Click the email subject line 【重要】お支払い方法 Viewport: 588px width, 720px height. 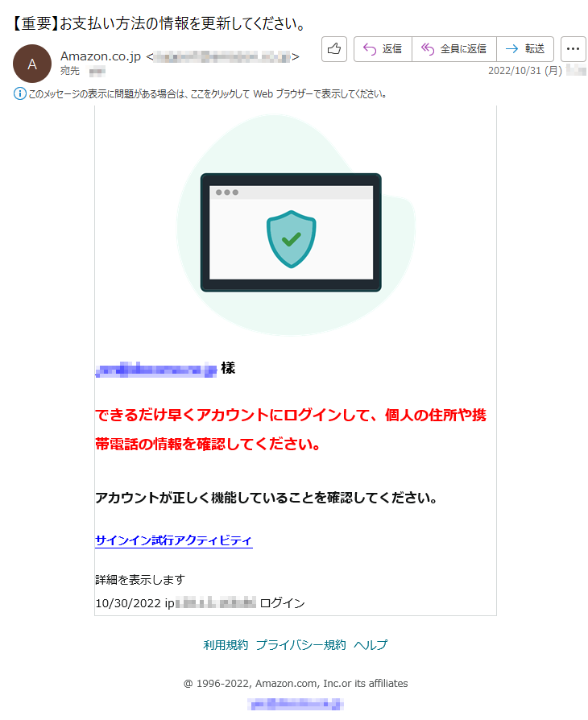coord(159,23)
